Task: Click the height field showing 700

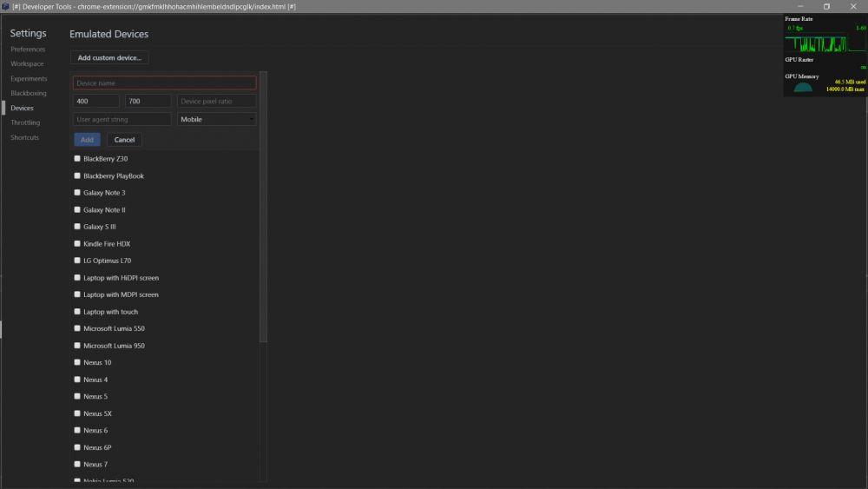Action: (x=148, y=102)
